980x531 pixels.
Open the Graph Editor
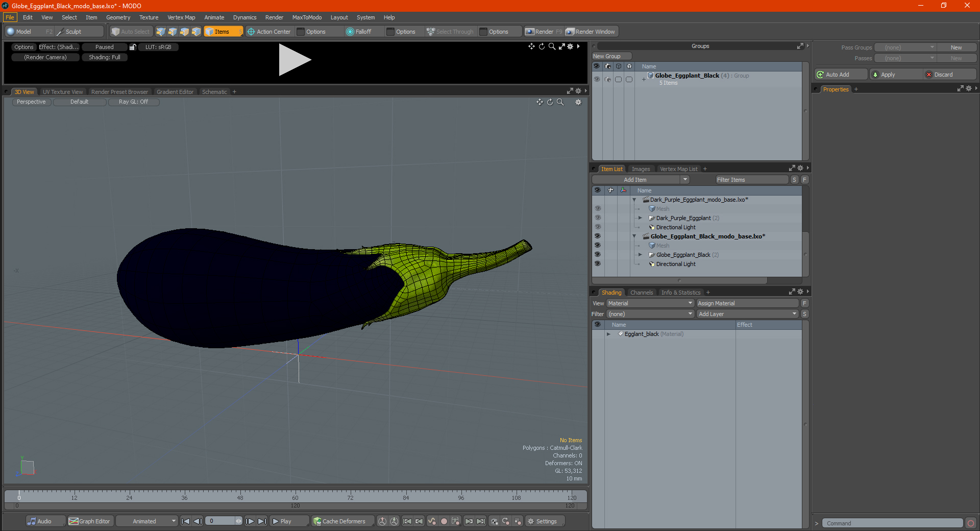click(90, 521)
